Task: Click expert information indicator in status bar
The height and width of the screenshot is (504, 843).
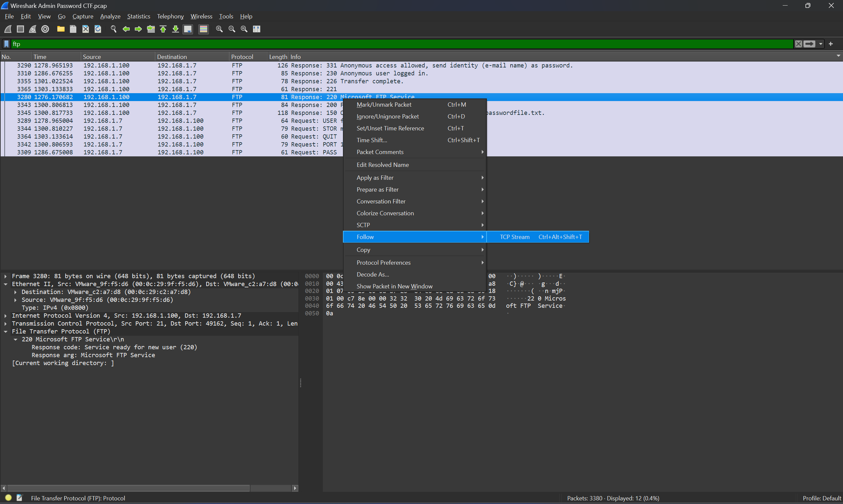Action: coord(9,498)
